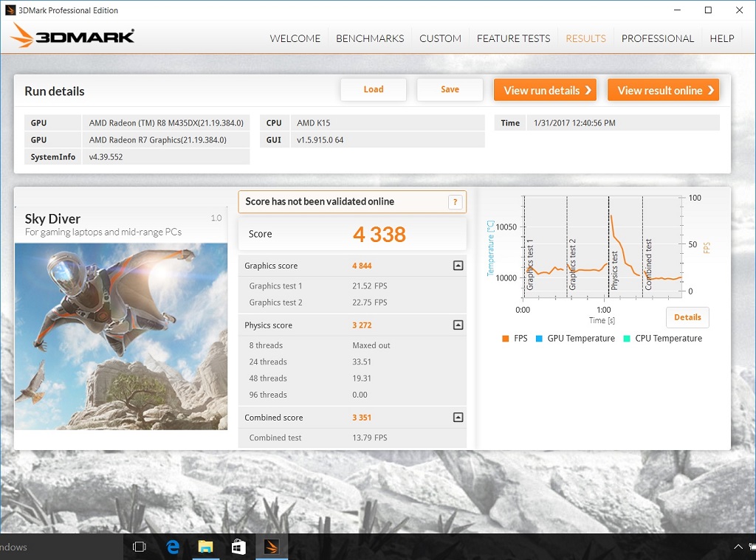
Task: Collapse the Physics score section
Action: tap(458, 325)
